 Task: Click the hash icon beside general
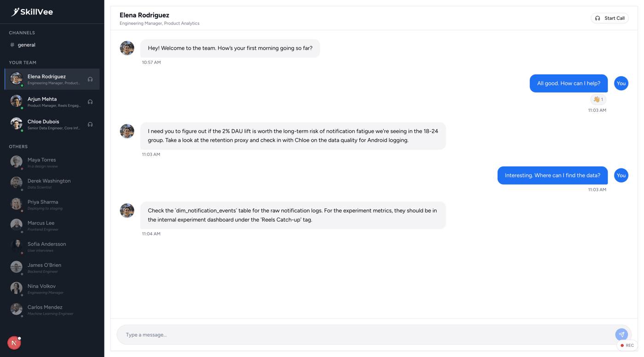[12, 45]
